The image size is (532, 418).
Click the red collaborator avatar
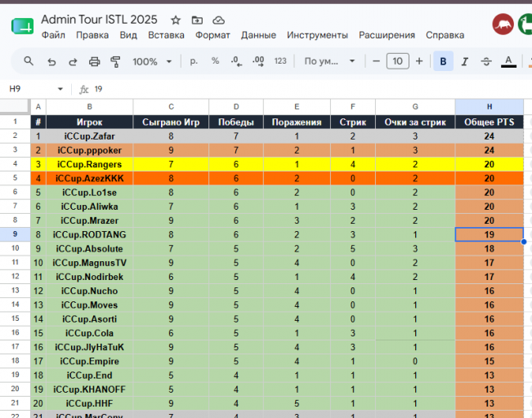coord(503,24)
